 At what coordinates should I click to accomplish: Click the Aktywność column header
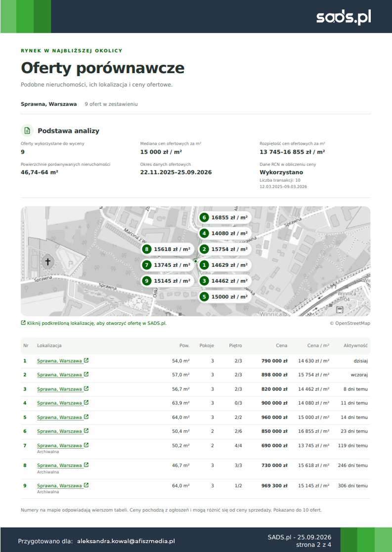pos(355,346)
